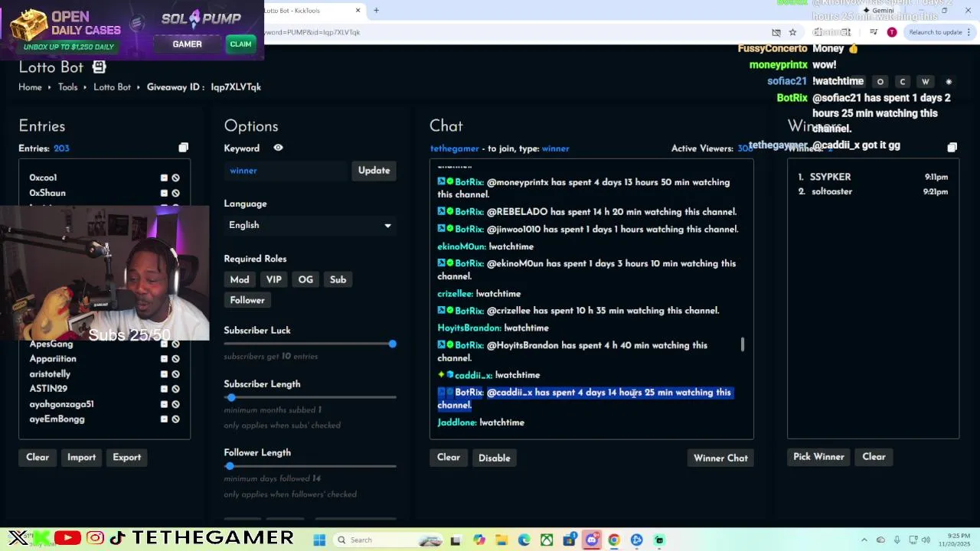Remove entry ayahgonzaga51 with its minus icon

[x=164, y=404]
